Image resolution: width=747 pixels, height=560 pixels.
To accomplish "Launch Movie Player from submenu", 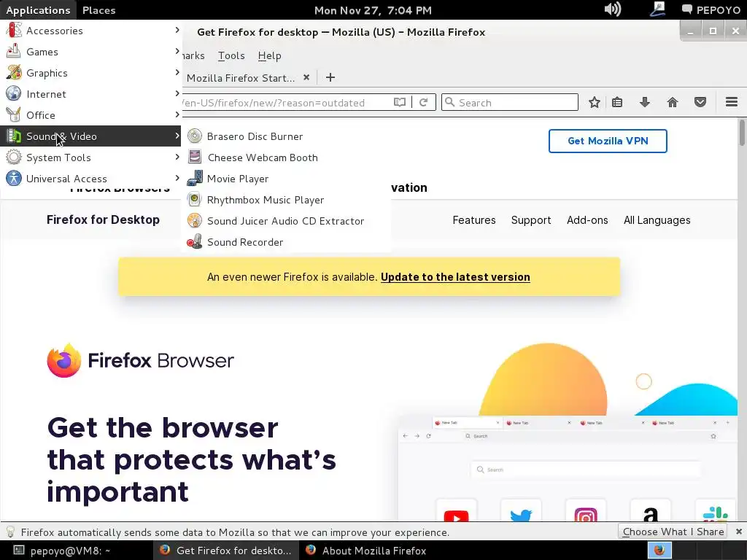I will 286,179.
